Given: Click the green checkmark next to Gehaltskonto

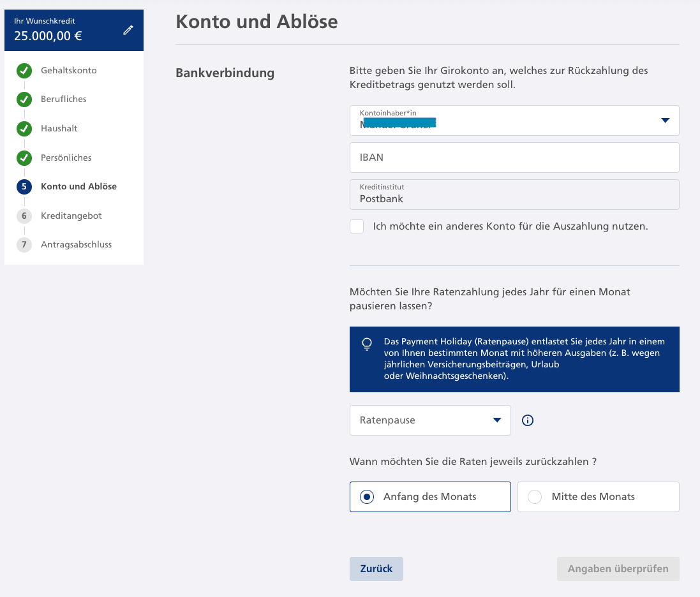Looking at the screenshot, I should [24, 70].
